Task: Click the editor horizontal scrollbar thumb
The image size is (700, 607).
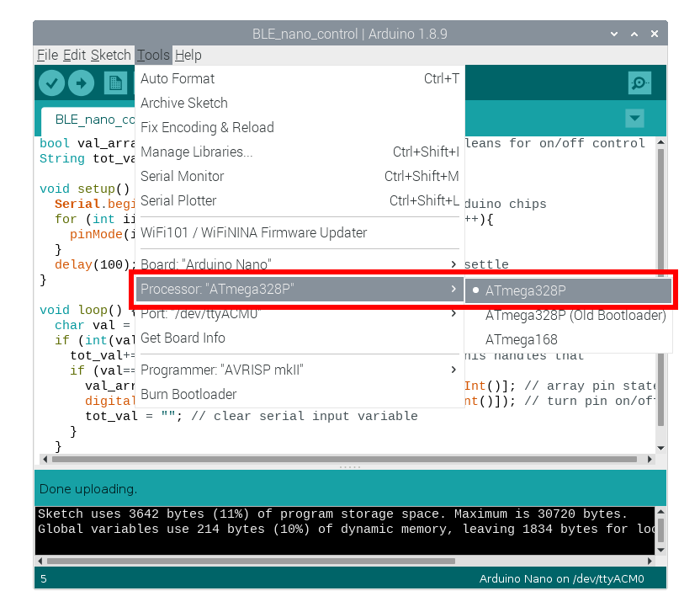Action: click(x=344, y=459)
